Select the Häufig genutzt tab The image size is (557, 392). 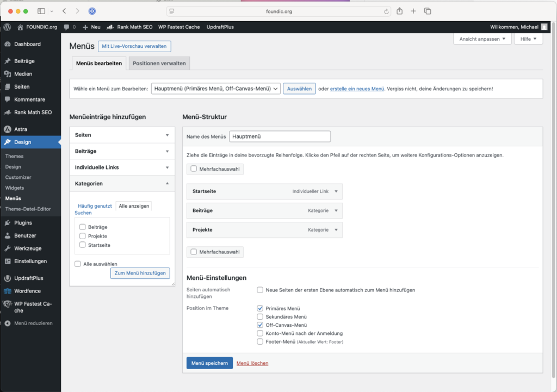(x=95, y=206)
